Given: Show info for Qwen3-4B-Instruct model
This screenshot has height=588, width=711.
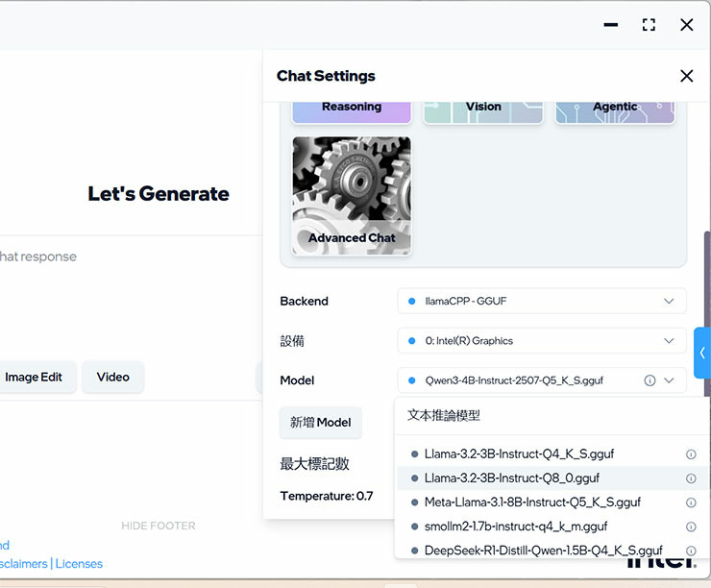Looking at the screenshot, I should 650,380.
